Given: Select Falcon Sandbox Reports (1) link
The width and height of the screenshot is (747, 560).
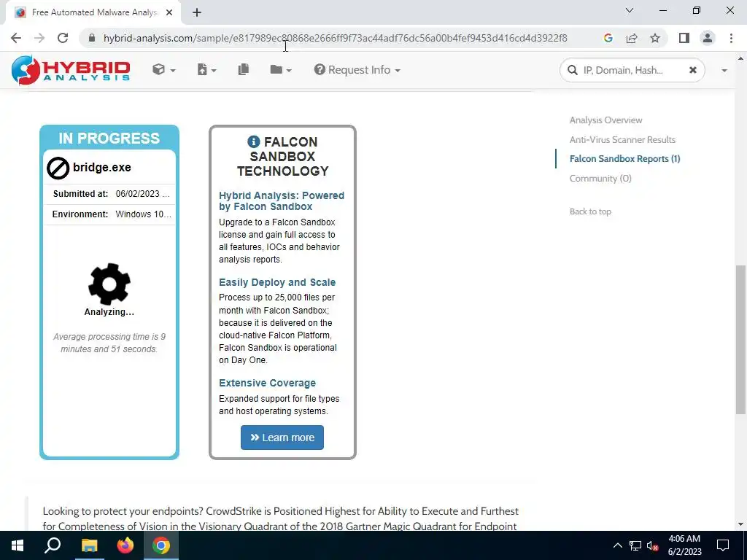Looking at the screenshot, I should click(624, 158).
